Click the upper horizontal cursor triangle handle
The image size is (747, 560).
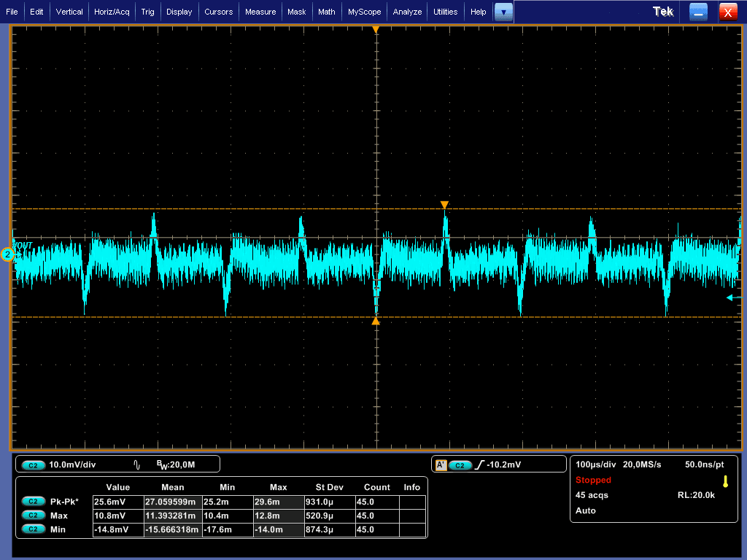click(444, 205)
